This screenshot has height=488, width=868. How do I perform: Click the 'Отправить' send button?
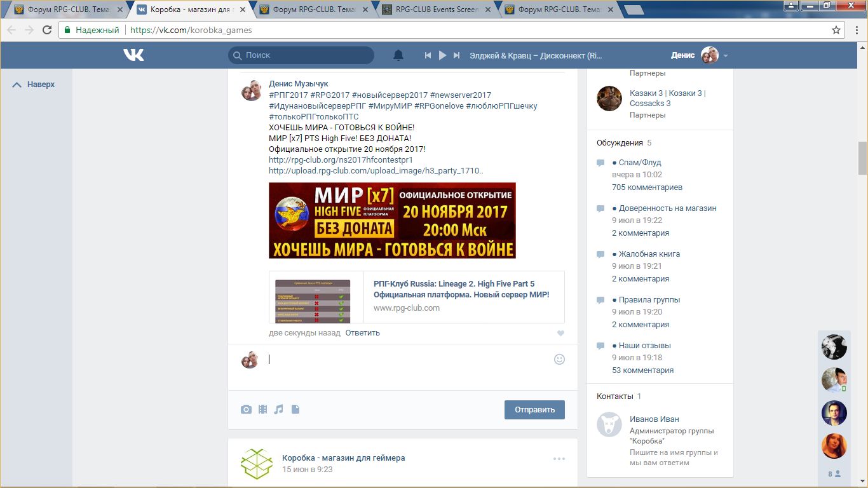[534, 410]
